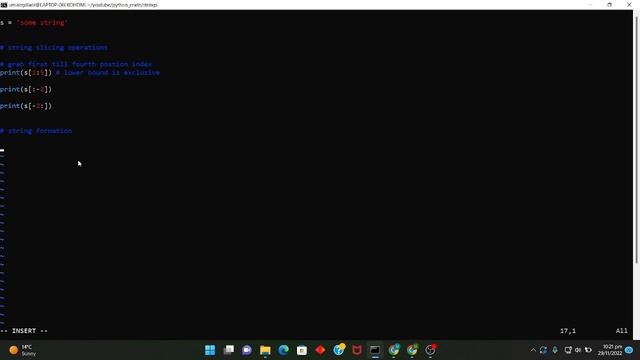Image resolution: width=640 pixels, height=360 pixels.
Task: Click the terminal window title bar icon
Action: pos(4,5)
